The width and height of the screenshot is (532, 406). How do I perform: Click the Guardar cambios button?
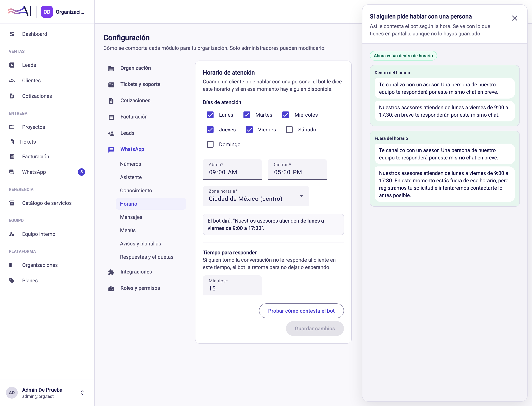[315, 328]
